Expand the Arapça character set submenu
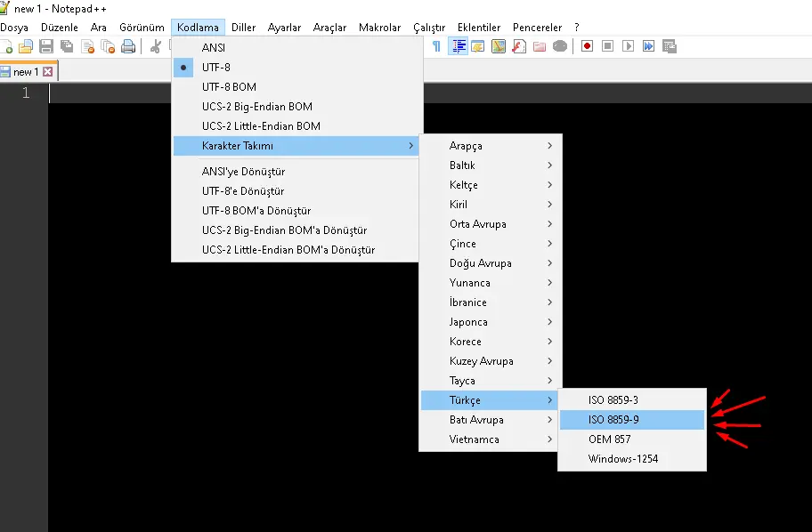Image resolution: width=812 pixels, height=532 pixels. 491,146
